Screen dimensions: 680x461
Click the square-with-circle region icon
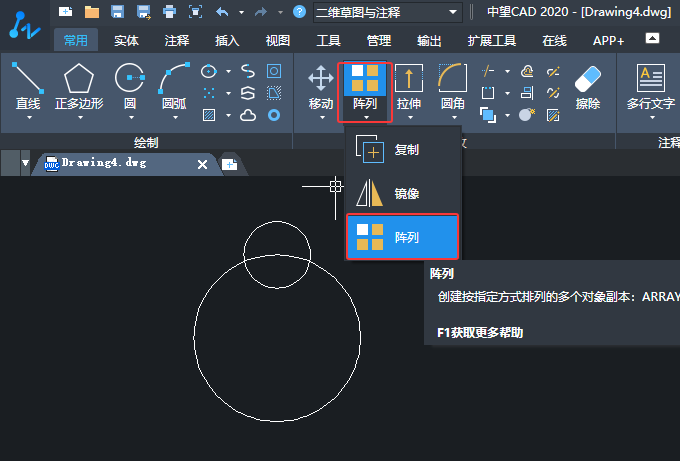click(274, 71)
